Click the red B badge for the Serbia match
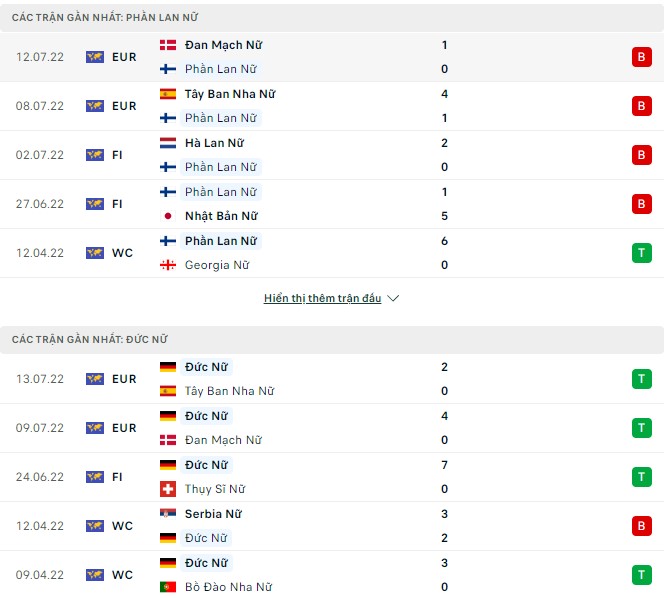670x598 pixels. click(640, 526)
